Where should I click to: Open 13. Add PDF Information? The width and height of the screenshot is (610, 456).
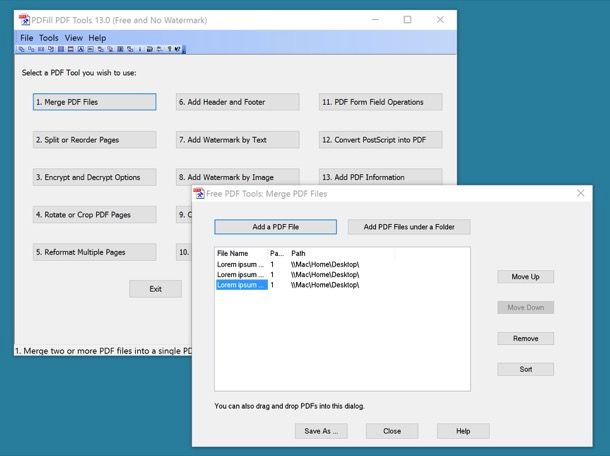[380, 177]
